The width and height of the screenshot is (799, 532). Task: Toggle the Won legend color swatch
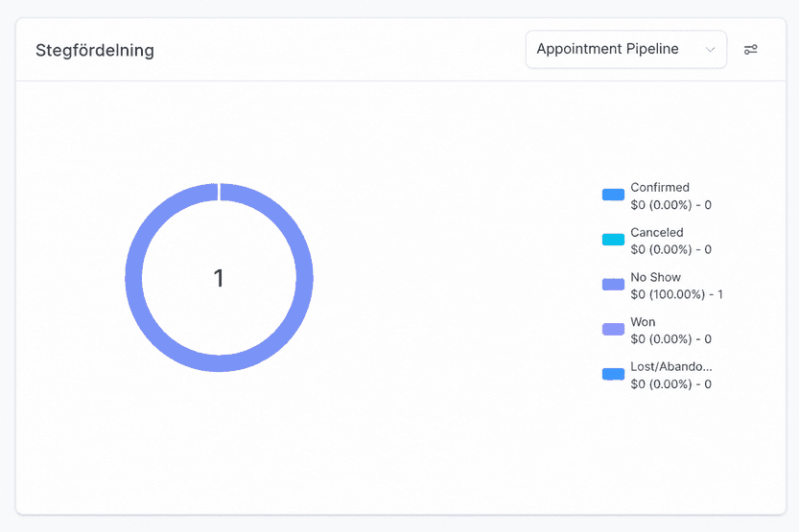pyautogui.click(x=613, y=329)
